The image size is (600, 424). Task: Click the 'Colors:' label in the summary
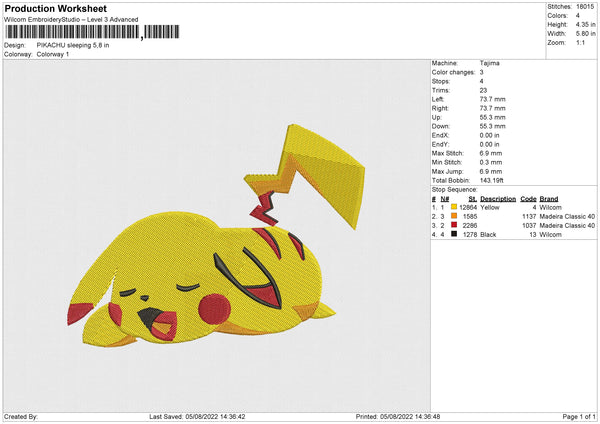click(557, 16)
